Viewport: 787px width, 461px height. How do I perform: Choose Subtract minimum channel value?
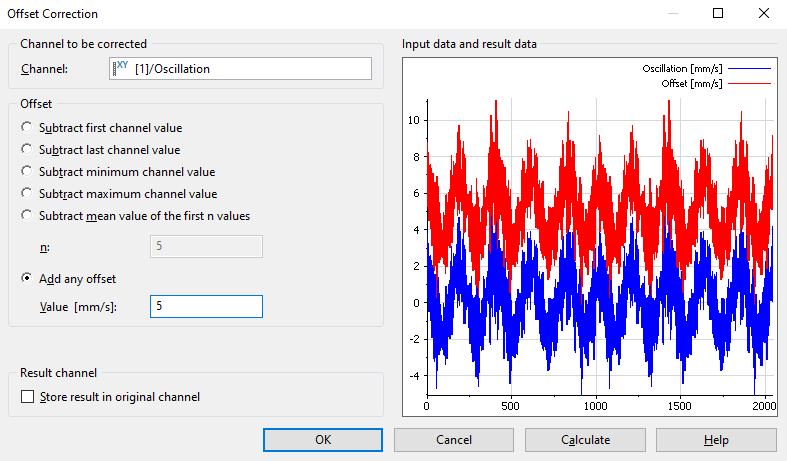pos(27,172)
